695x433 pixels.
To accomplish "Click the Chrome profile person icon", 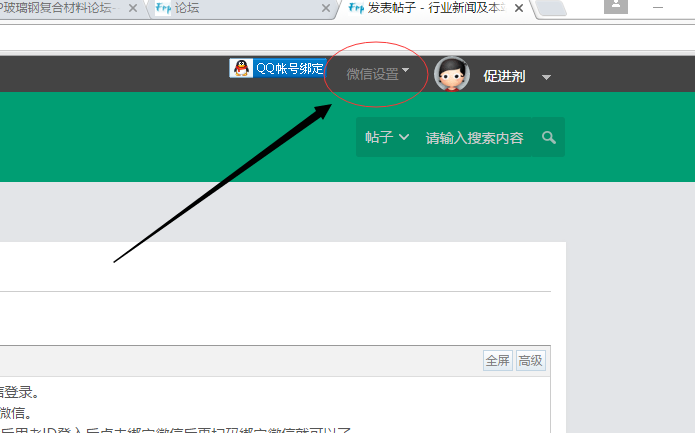I will coord(617,7).
